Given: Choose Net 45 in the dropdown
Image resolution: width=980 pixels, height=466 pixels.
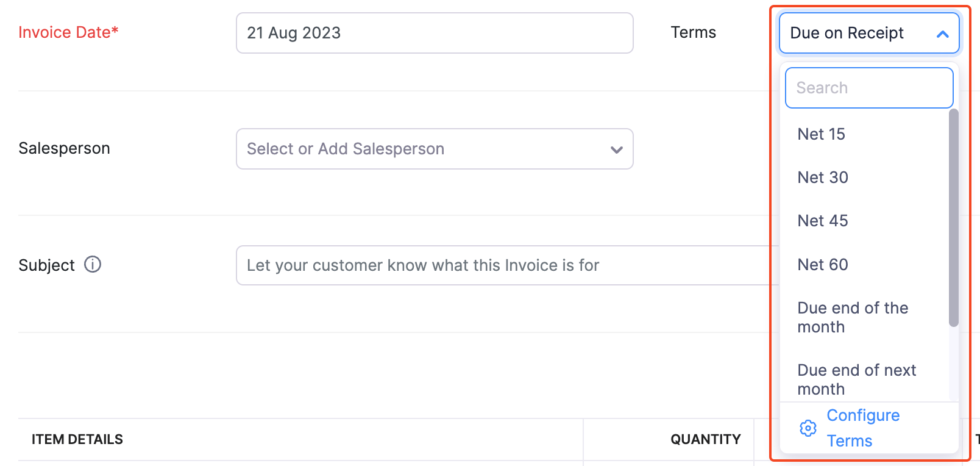Looking at the screenshot, I should 822,221.
